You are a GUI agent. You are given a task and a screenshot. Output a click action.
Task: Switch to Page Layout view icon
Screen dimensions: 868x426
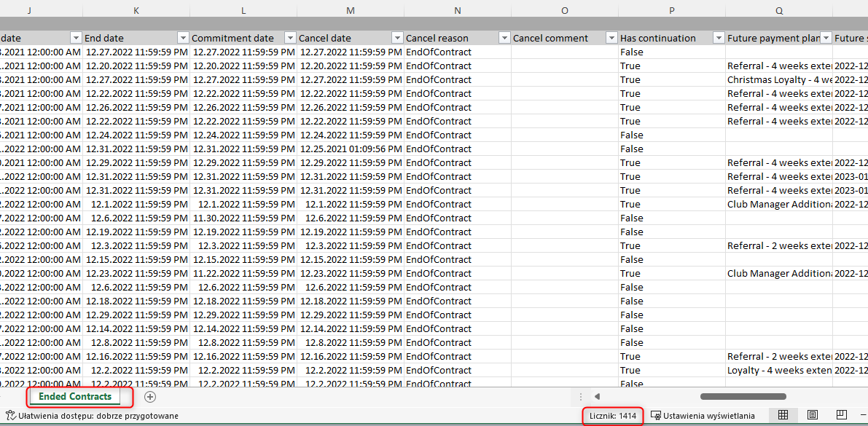(x=813, y=416)
